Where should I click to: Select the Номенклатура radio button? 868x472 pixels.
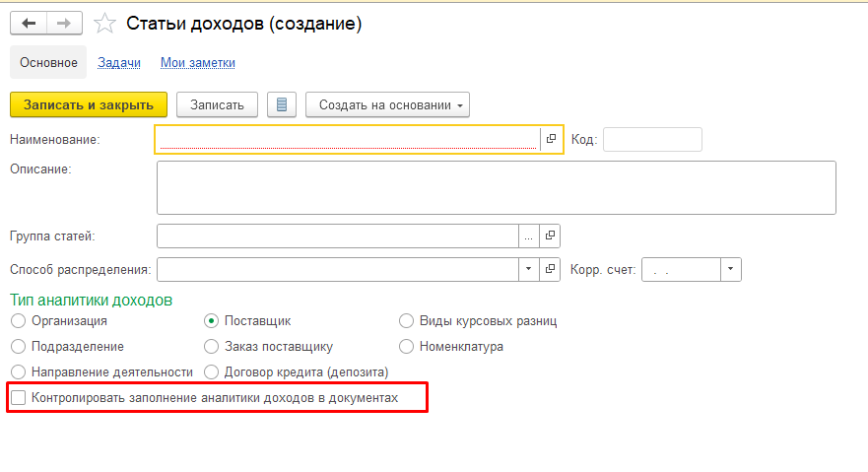[x=406, y=347]
